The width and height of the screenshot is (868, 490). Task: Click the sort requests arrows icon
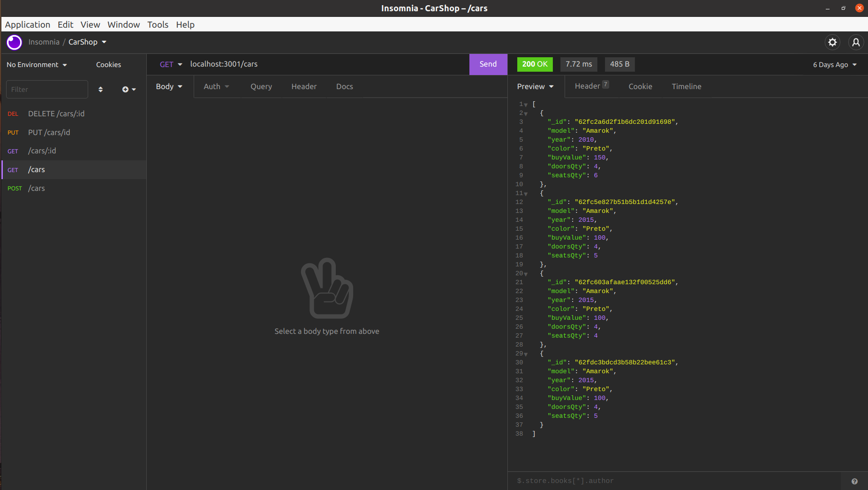100,90
